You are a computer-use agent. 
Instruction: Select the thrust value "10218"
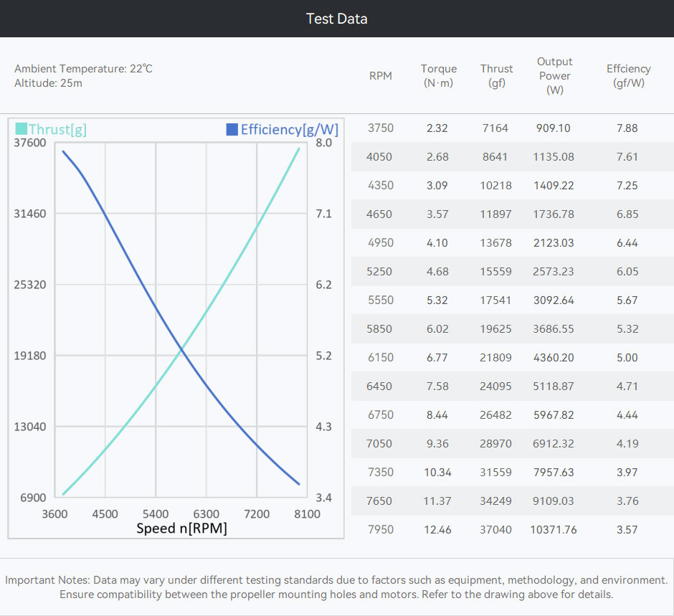(495, 186)
